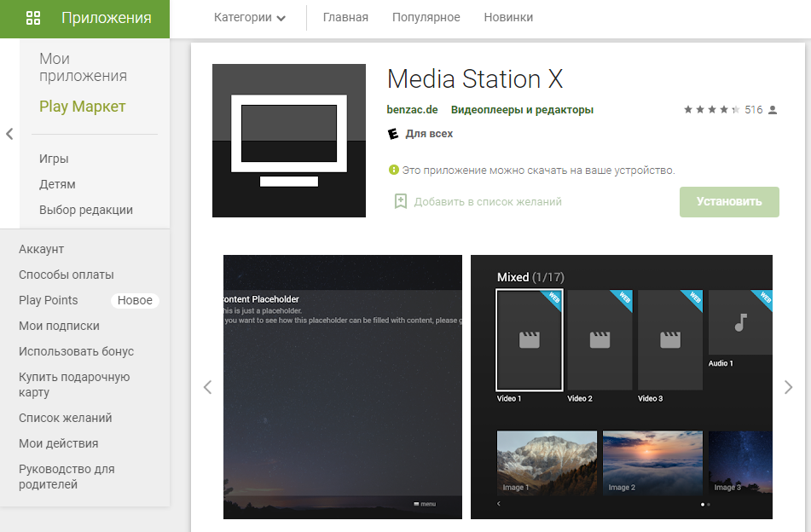Click the Video 3 clapperboard tile
Screen dimensions: 811x532
(x=670, y=339)
